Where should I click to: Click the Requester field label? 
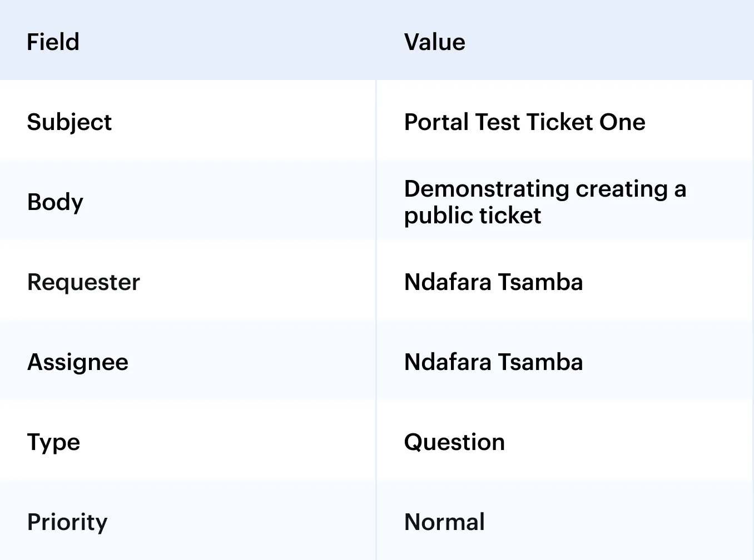[83, 282]
